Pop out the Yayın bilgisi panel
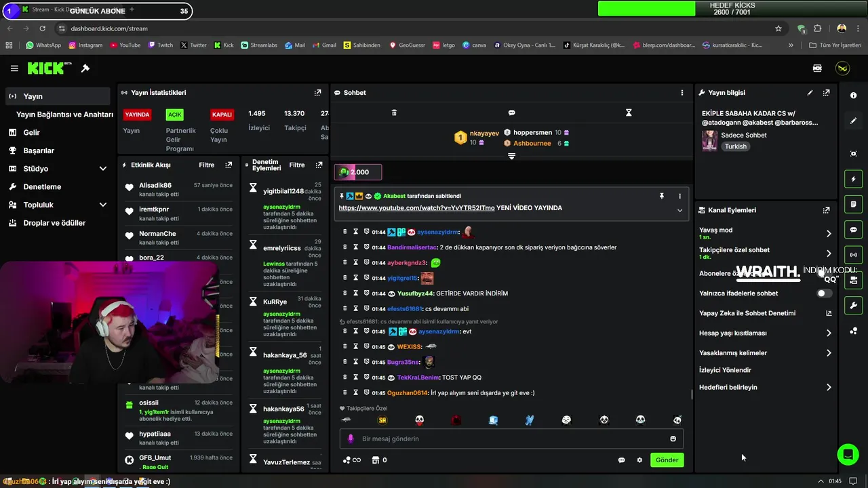 coord(826,93)
